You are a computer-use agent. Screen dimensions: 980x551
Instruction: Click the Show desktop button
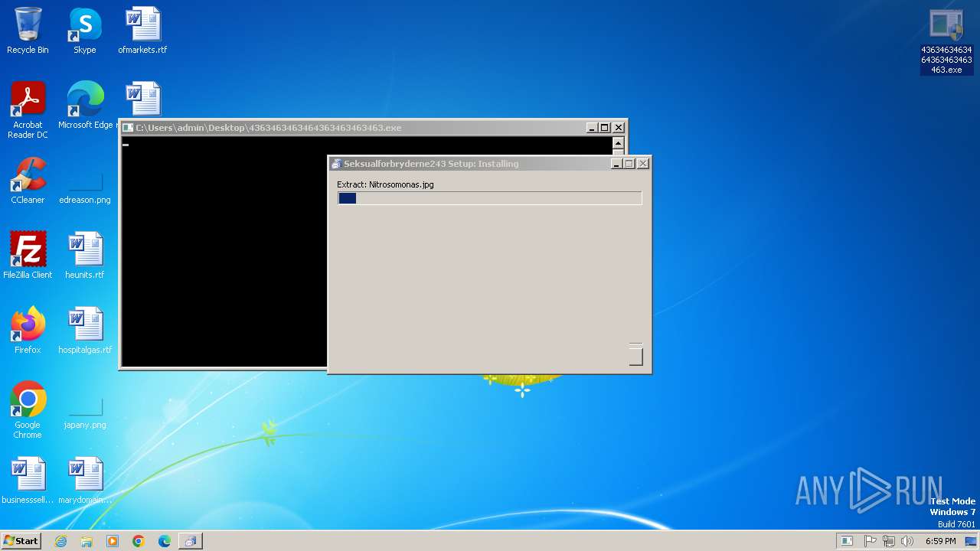pyautogui.click(x=971, y=541)
